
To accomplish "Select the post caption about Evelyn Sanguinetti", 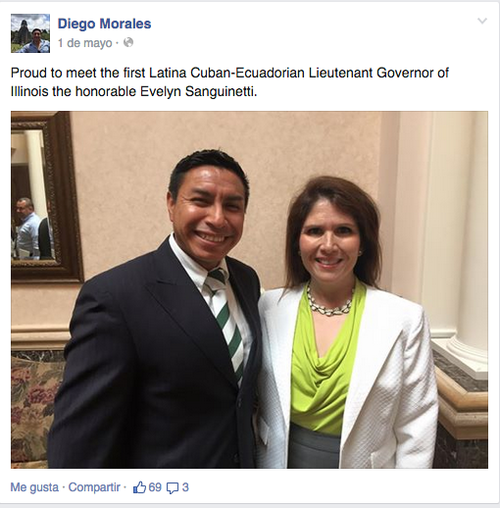I will (x=230, y=82).
